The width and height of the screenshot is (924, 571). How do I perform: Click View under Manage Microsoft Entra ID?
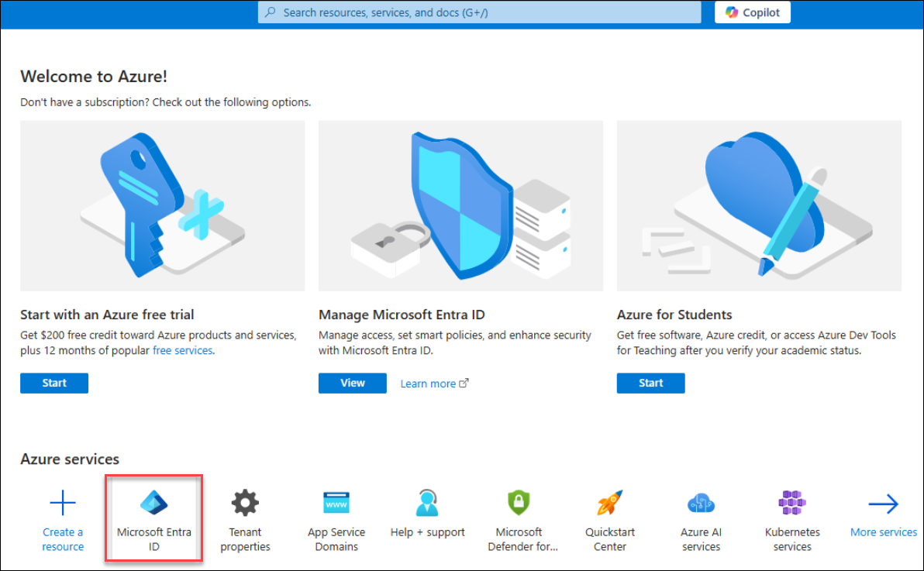pos(353,383)
